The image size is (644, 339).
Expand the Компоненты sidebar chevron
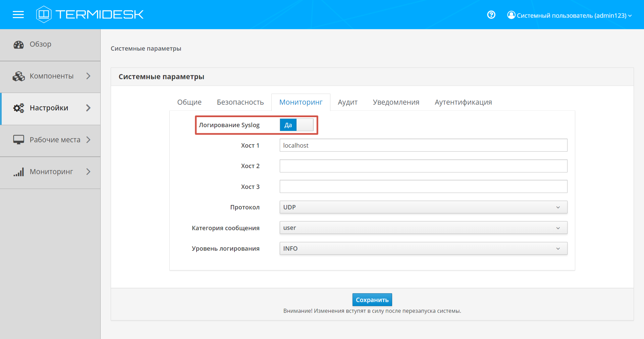point(88,76)
